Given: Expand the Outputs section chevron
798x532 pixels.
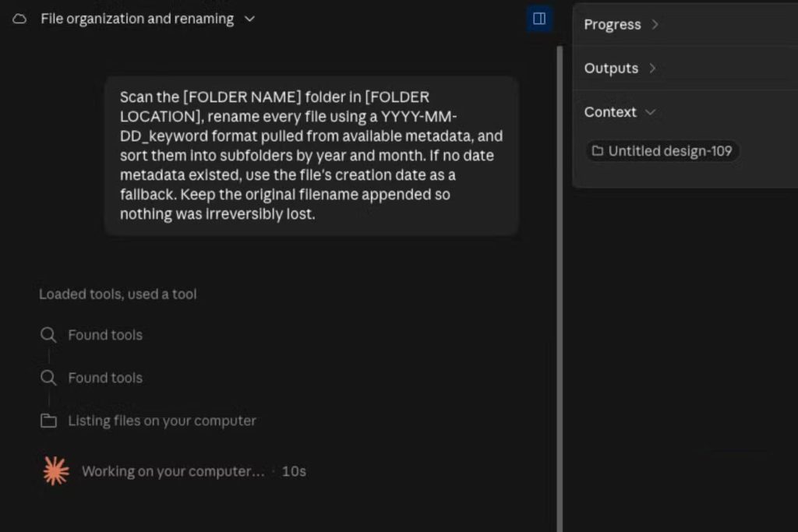Looking at the screenshot, I should pos(652,68).
